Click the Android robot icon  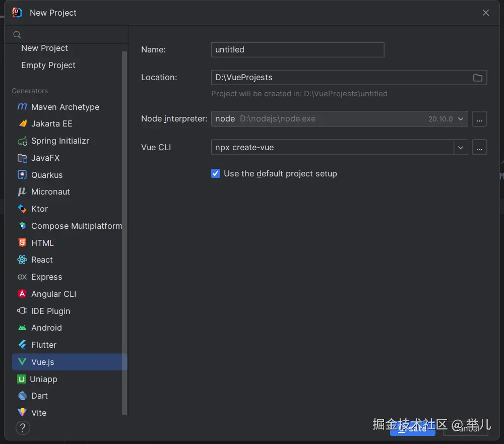(x=22, y=328)
